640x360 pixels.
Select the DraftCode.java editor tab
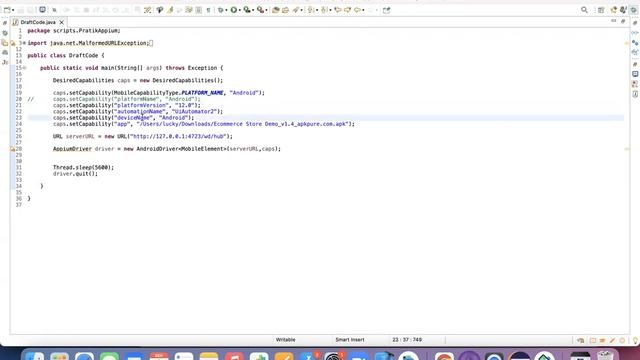(x=38, y=22)
